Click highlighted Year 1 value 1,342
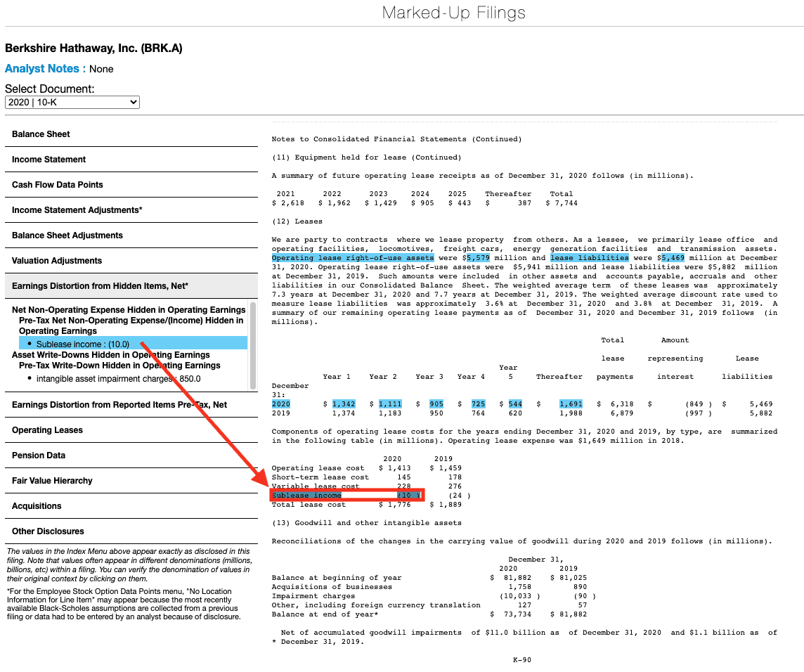This screenshot has width=804, height=672. [x=344, y=404]
